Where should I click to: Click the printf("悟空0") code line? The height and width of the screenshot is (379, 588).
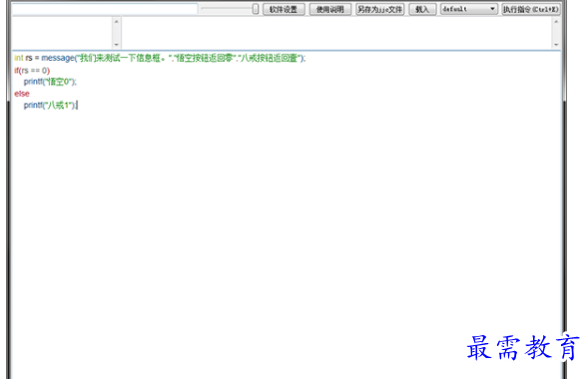pyautogui.click(x=50, y=82)
